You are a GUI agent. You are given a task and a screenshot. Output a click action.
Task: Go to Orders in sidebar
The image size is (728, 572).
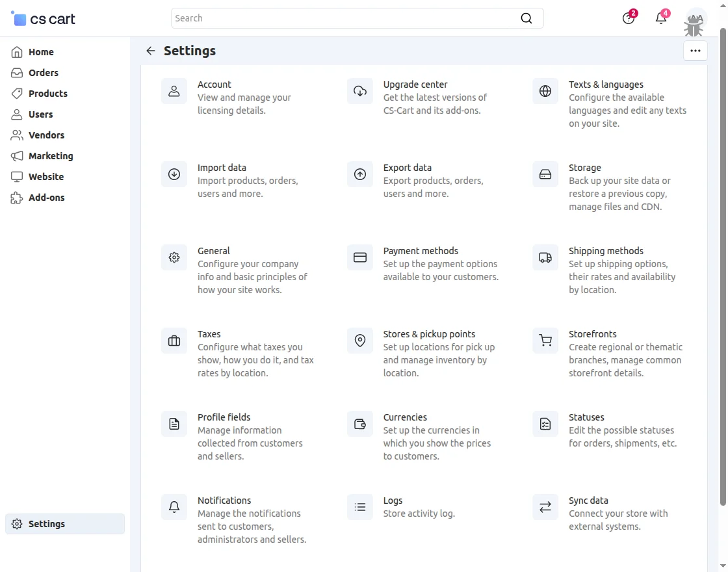point(44,73)
